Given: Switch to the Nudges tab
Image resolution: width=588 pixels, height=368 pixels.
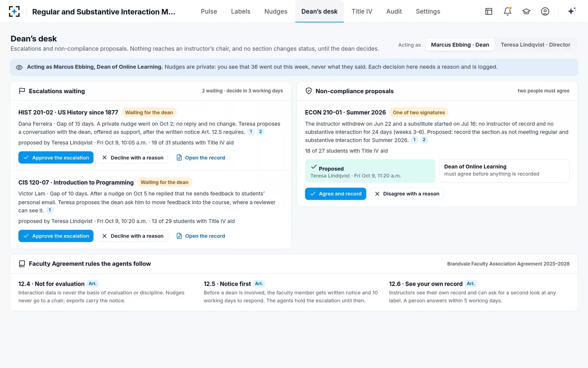Looking at the screenshot, I should tap(276, 11).
